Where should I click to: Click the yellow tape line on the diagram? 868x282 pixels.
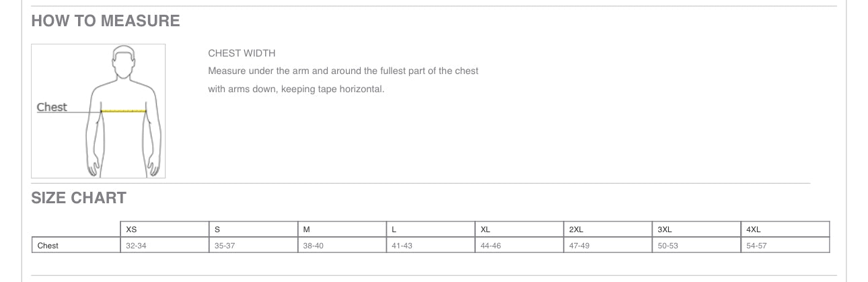click(124, 111)
